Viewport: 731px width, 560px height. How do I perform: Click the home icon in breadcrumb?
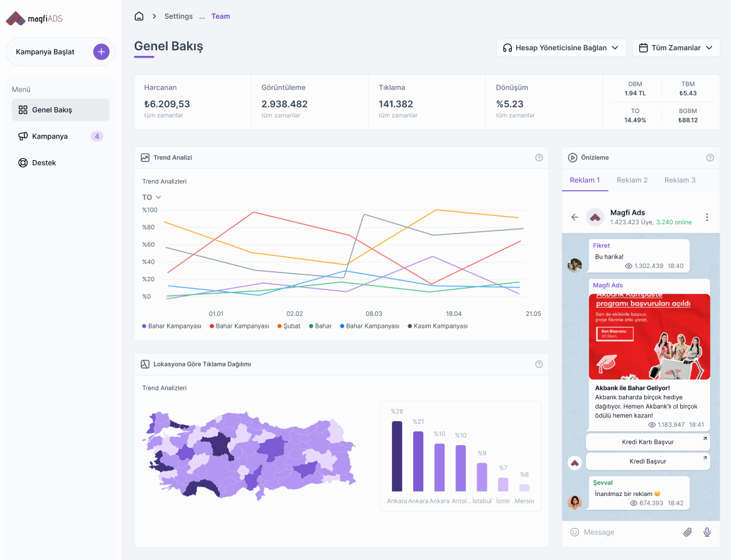coord(139,16)
